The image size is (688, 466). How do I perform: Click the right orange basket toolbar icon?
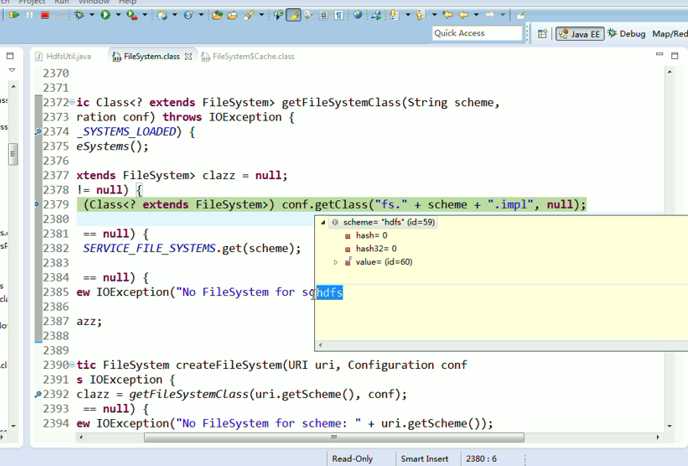pos(232,15)
